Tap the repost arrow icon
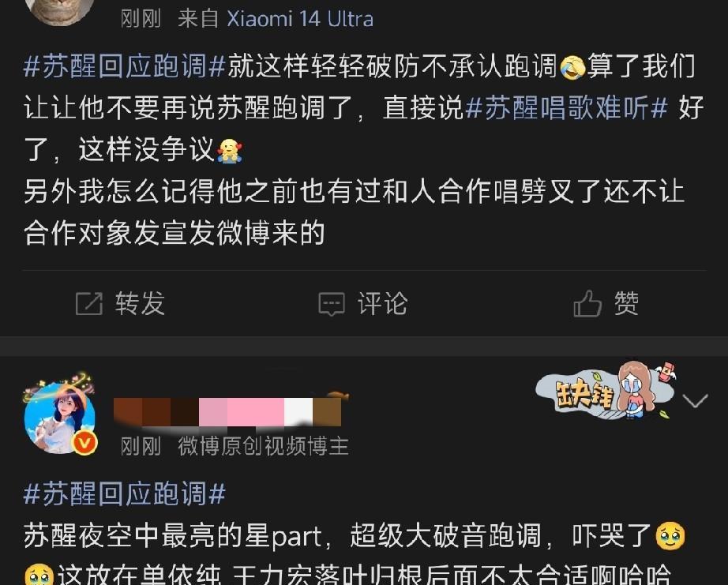This screenshot has width=728, height=585. coord(89,304)
